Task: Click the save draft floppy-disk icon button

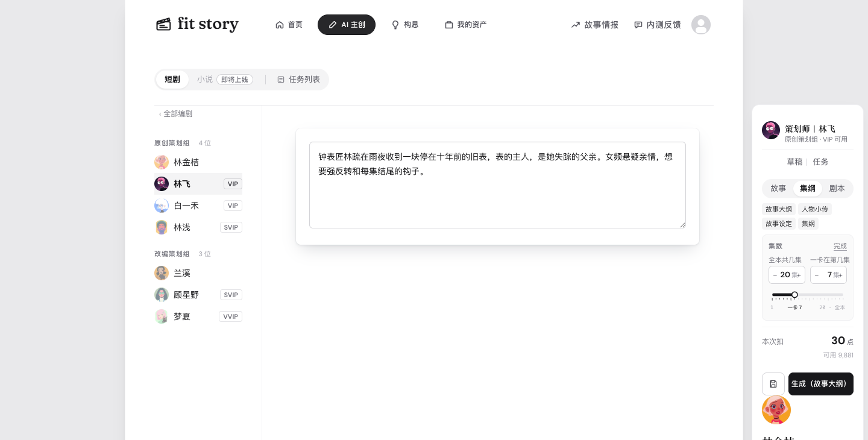Action: [x=773, y=384]
